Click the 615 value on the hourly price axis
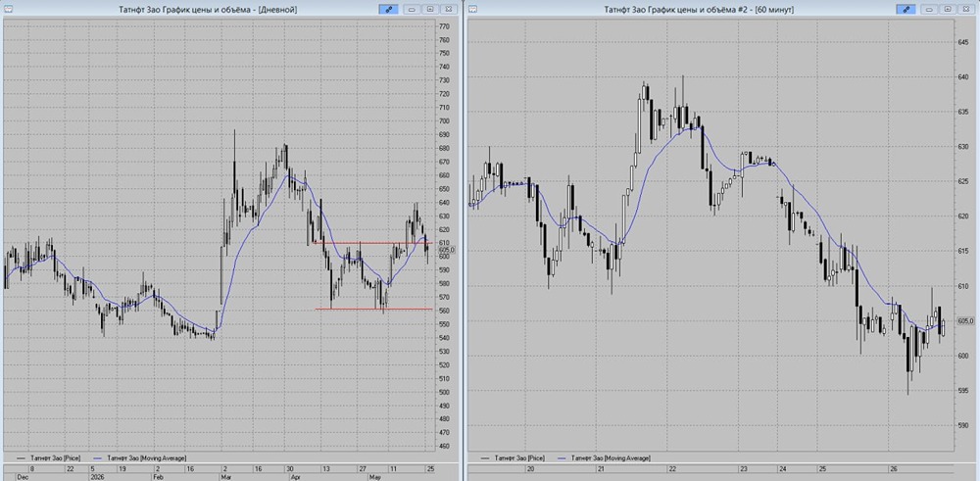The width and height of the screenshot is (980, 481). pyautogui.click(x=962, y=251)
